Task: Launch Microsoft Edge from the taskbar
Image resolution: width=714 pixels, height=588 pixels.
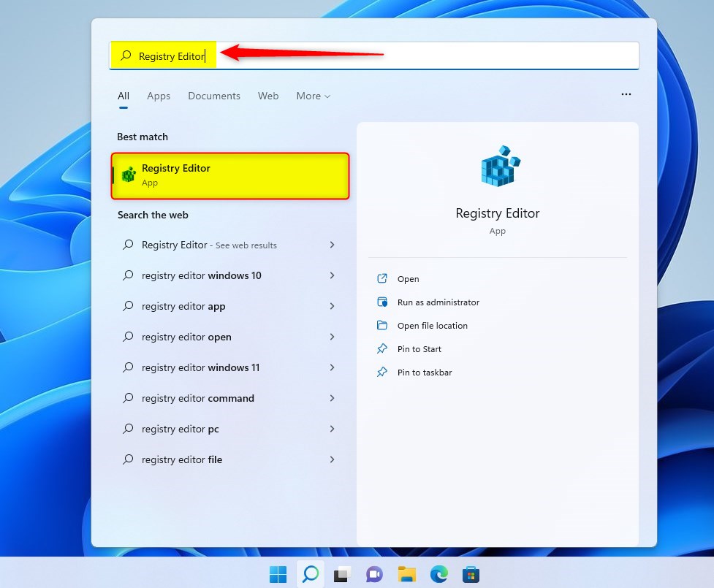Action: (439, 574)
